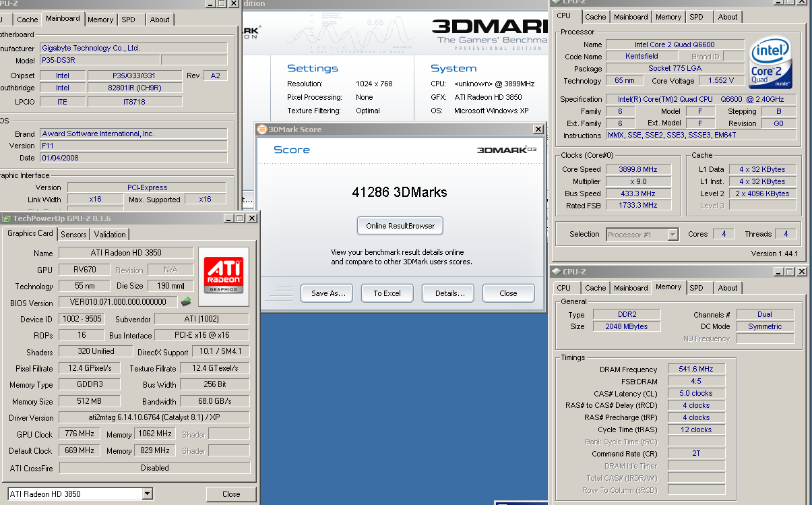This screenshot has width=812, height=505.
Task: Click the Code Name Kentsfield field
Action: point(642,57)
